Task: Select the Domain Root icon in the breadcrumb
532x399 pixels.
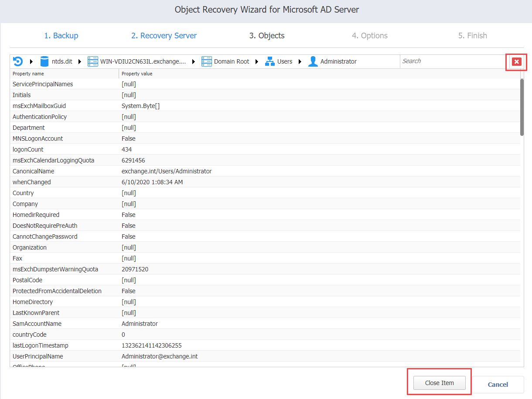Action: tap(206, 61)
